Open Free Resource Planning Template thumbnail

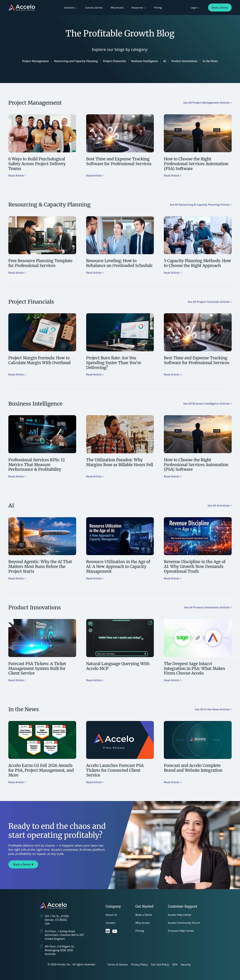pos(42,235)
